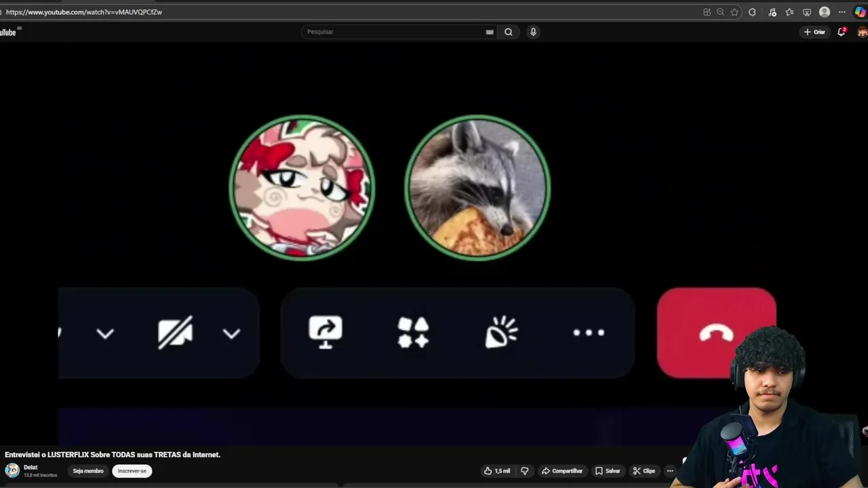This screenshot has width=868, height=488.
Task: Open the activities shapes icon in call bar
Action: click(x=413, y=332)
